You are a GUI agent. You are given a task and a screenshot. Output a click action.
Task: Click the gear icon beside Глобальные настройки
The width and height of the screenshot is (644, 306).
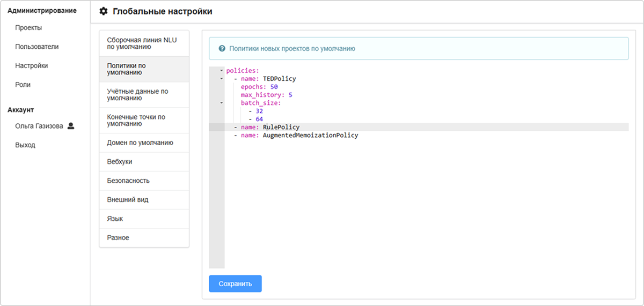point(104,11)
